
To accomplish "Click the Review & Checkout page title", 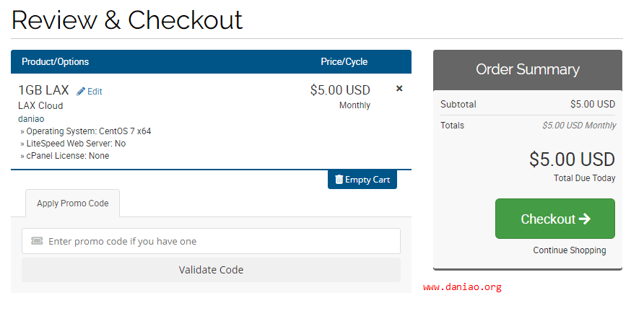I will (x=127, y=19).
